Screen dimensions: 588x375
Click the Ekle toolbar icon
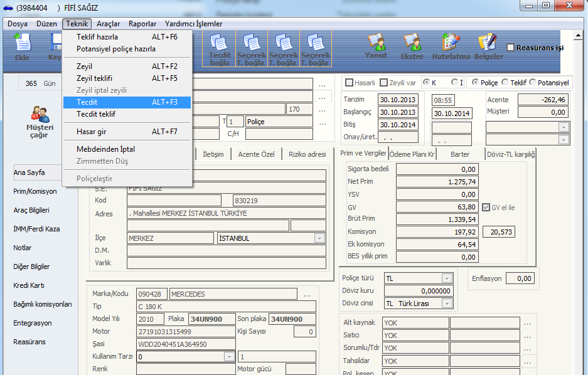(22, 48)
